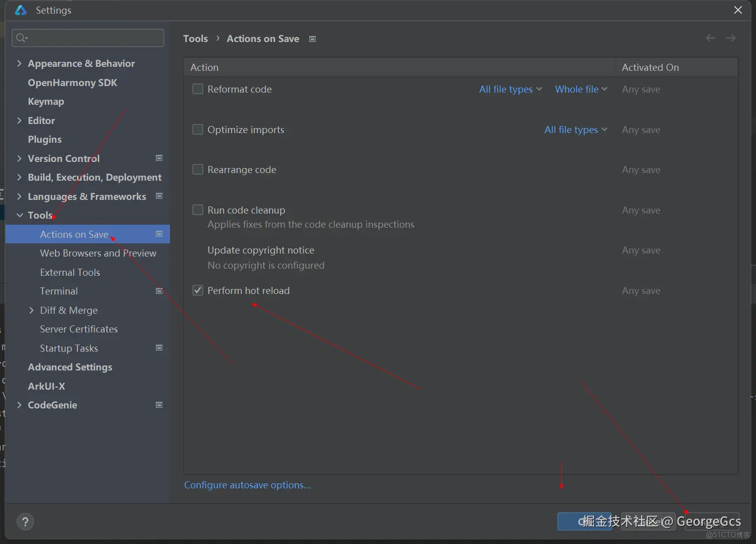Click Any save in the Perform hot reload row
This screenshot has width=756, height=544.
pyautogui.click(x=641, y=290)
